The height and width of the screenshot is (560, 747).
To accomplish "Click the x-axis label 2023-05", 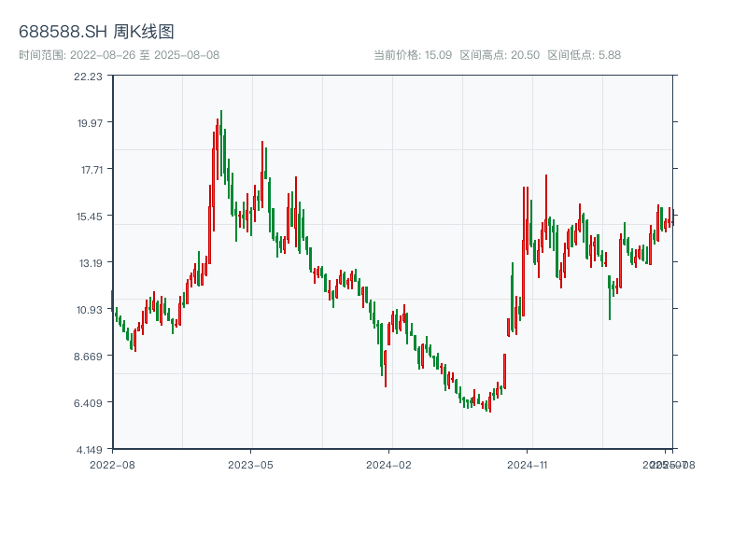I will point(250,465).
